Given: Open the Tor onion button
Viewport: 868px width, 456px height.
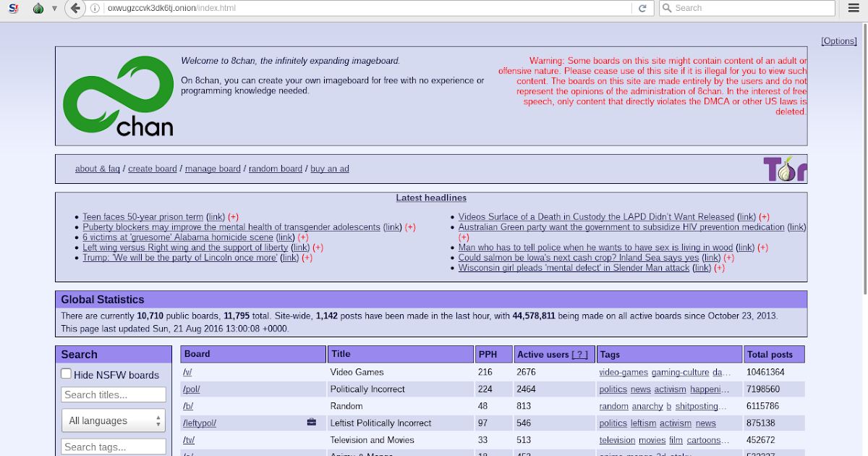Looking at the screenshot, I should pos(38,8).
